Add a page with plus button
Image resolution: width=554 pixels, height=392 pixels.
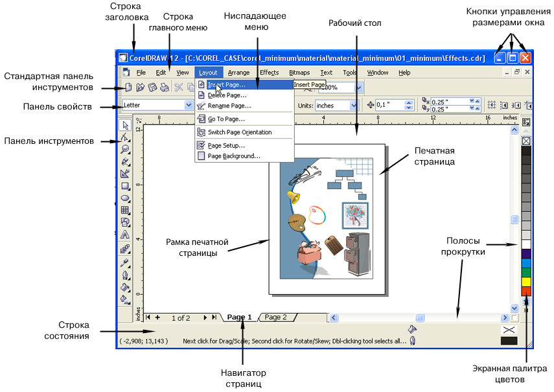157,317
